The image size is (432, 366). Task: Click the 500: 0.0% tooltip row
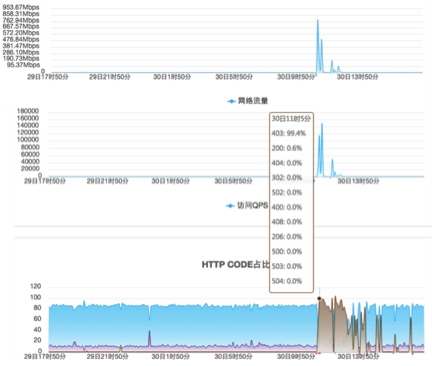point(287,251)
